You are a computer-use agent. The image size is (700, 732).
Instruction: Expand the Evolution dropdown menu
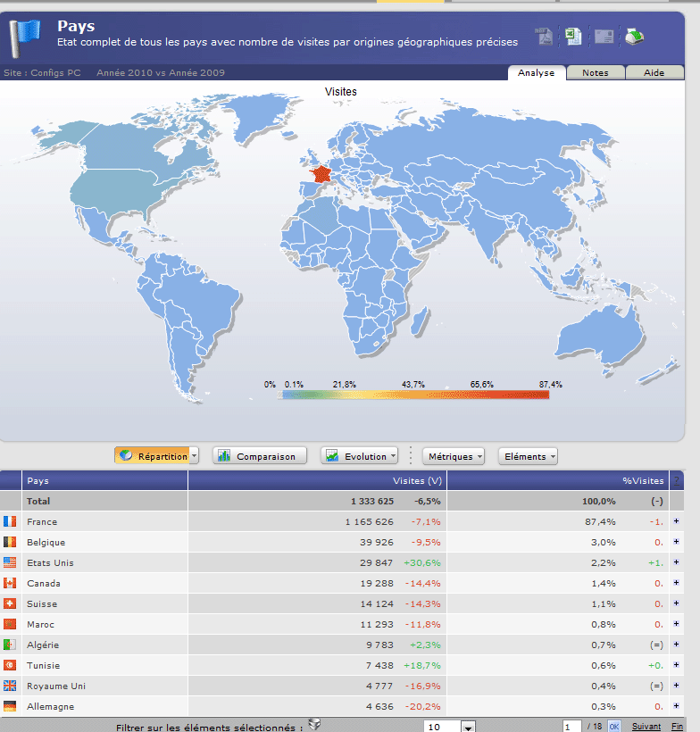pos(394,456)
